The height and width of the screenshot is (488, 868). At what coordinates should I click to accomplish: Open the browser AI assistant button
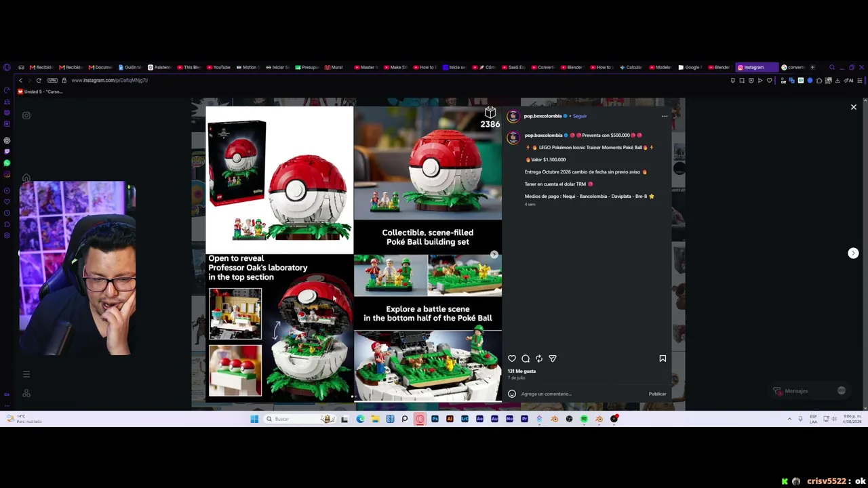pos(849,81)
